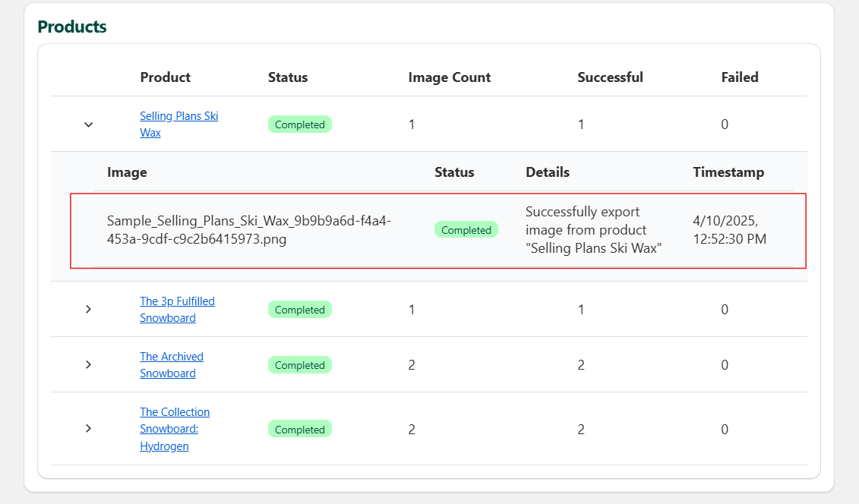
Task: Click Completed badge in the exported image row
Action: (466, 230)
